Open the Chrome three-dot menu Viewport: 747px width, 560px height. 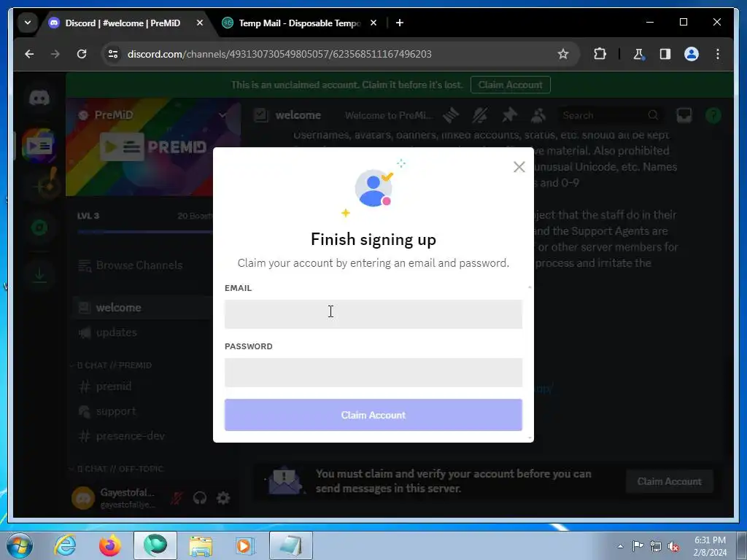pyautogui.click(x=718, y=54)
